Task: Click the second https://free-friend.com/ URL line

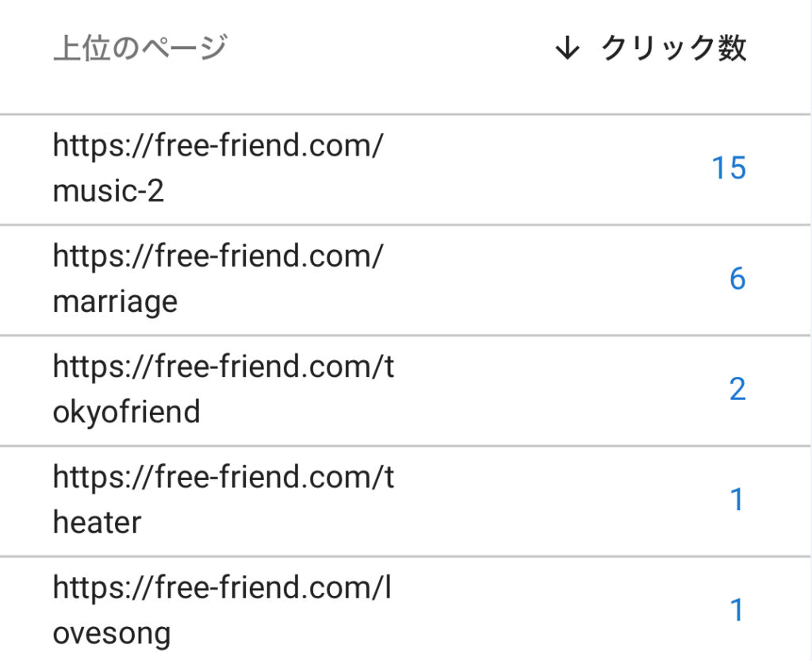Action: [218, 256]
